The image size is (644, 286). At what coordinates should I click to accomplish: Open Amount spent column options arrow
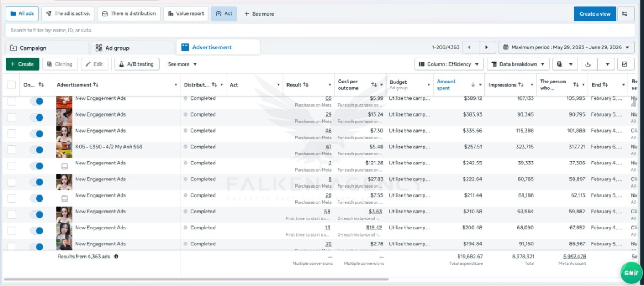coord(480,84)
